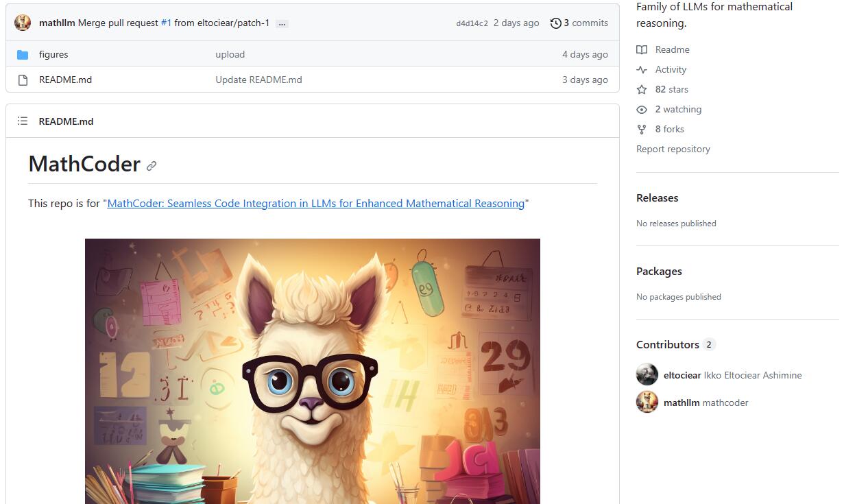Show the 82 stars list

tap(671, 89)
